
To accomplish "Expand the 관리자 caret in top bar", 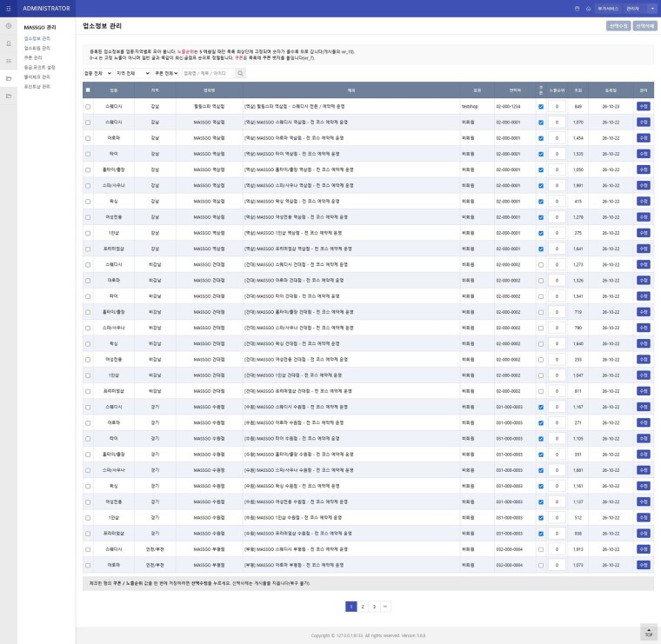I will click(x=652, y=9).
